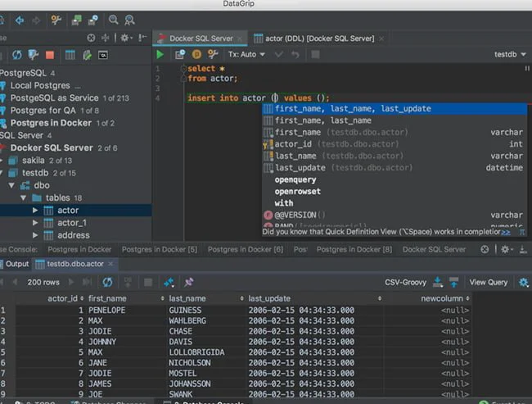Close the Docker SQL Server editor tab
532x404 pixels.
[x=240, y=39]
